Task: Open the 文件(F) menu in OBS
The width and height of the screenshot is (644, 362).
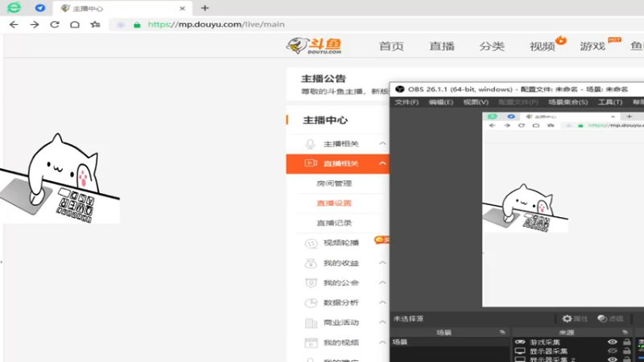Action: [x=407, y=102]
